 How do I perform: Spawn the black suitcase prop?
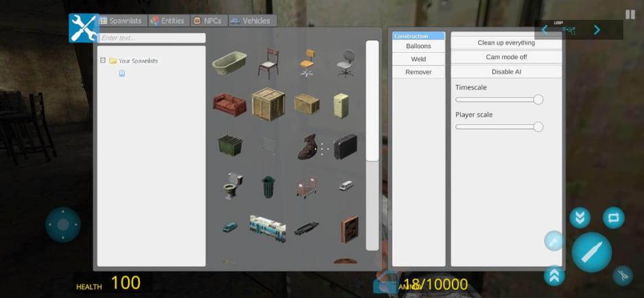[346, 146]
